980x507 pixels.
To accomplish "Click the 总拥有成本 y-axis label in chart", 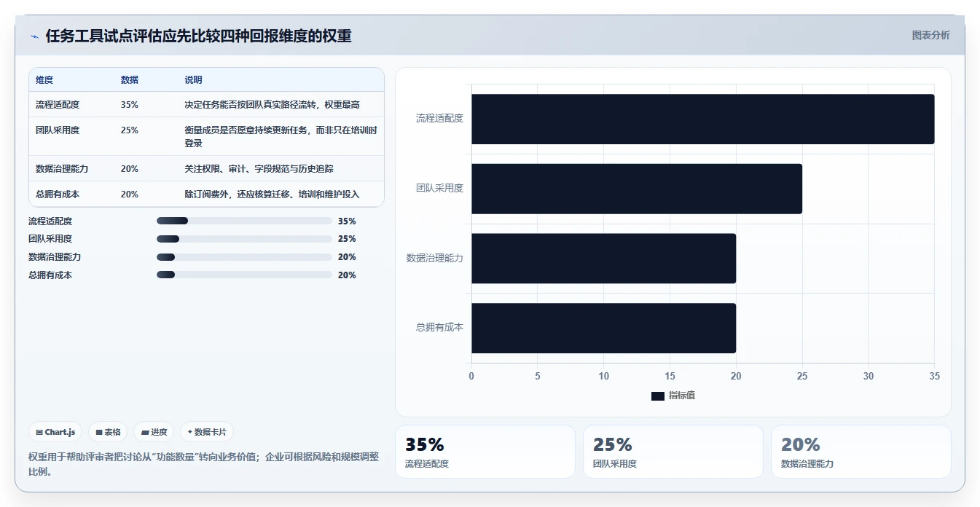I will click(x=439, y=328).
